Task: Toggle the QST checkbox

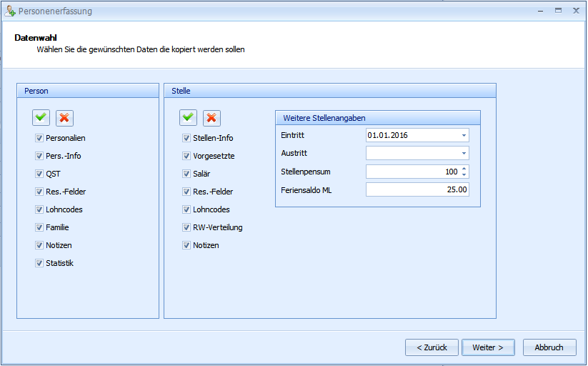Action: point(39,174)
